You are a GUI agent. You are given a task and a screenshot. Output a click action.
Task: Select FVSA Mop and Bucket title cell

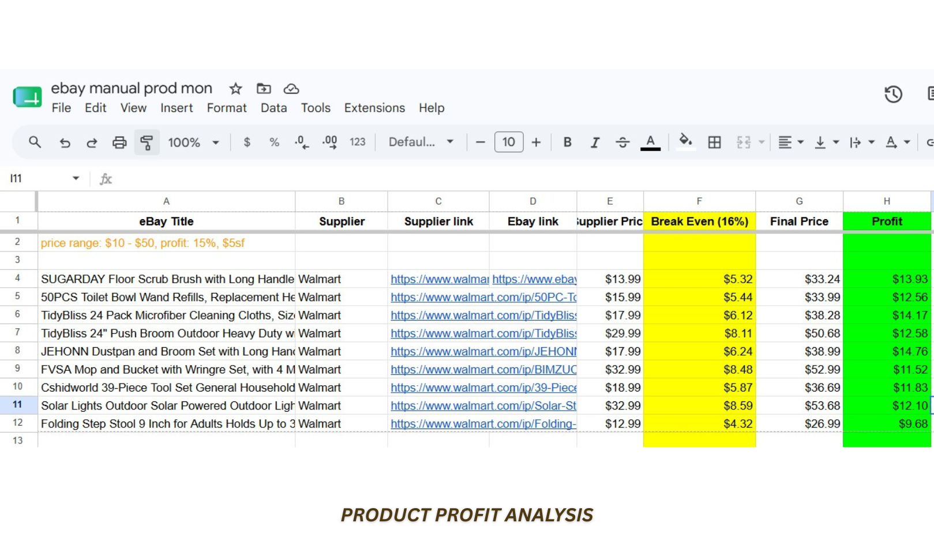coord(166,370)
